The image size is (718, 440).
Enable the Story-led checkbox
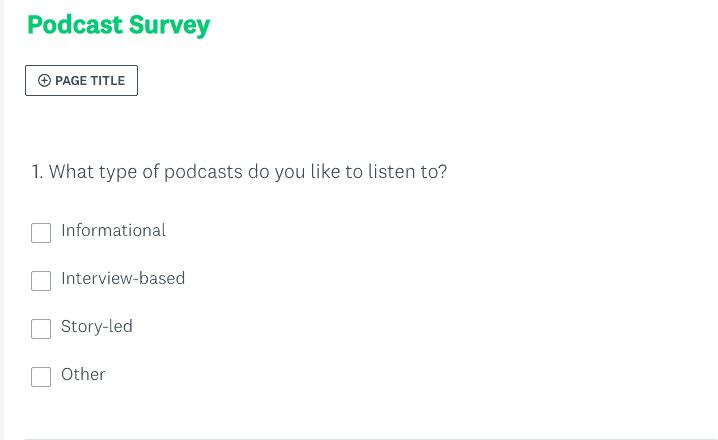[41, 329]
